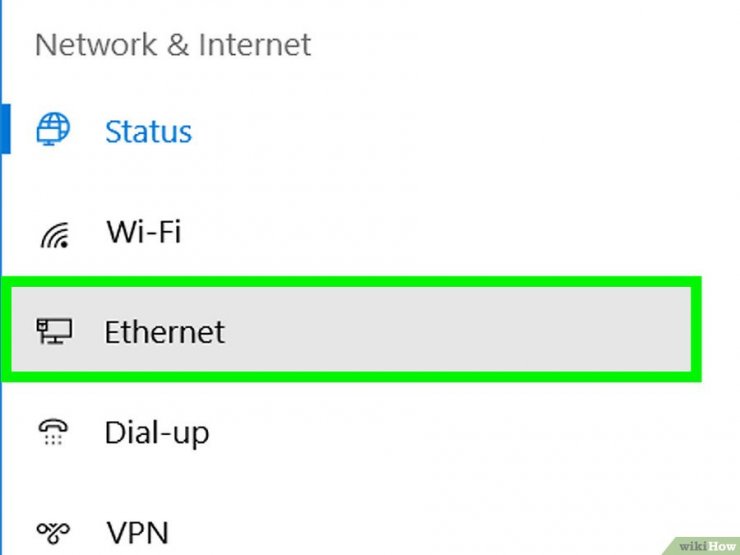Open the Status page label
This screenshot has width=740, height=555.
click(x=148, y=131)
